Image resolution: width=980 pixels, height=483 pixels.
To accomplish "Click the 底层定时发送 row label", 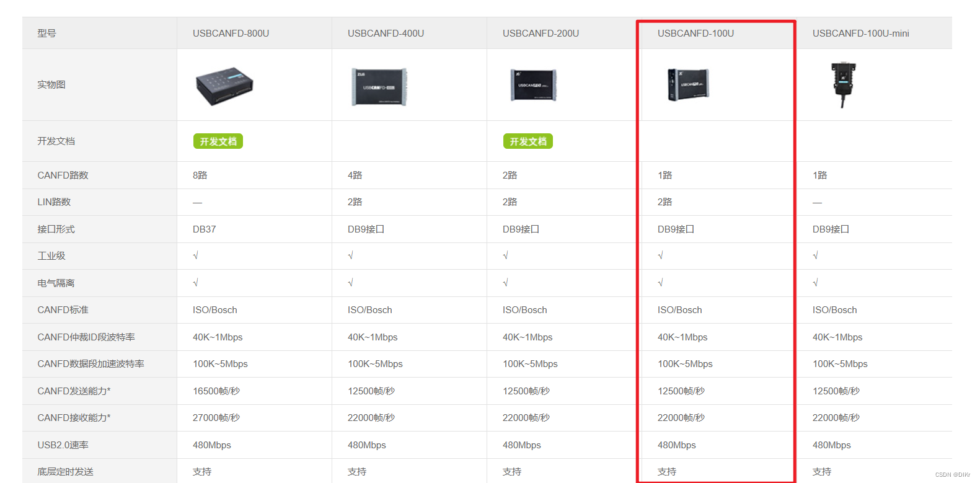I will point(65,472).
